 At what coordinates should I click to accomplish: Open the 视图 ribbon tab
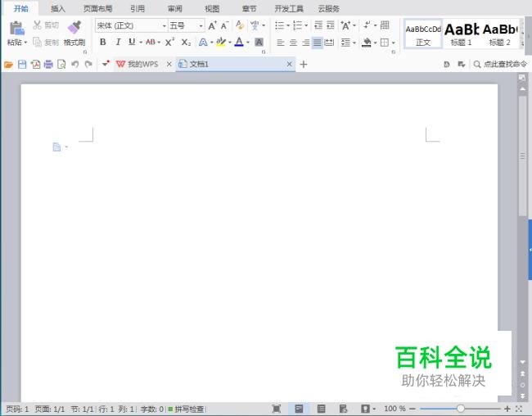tap(212, 9)
